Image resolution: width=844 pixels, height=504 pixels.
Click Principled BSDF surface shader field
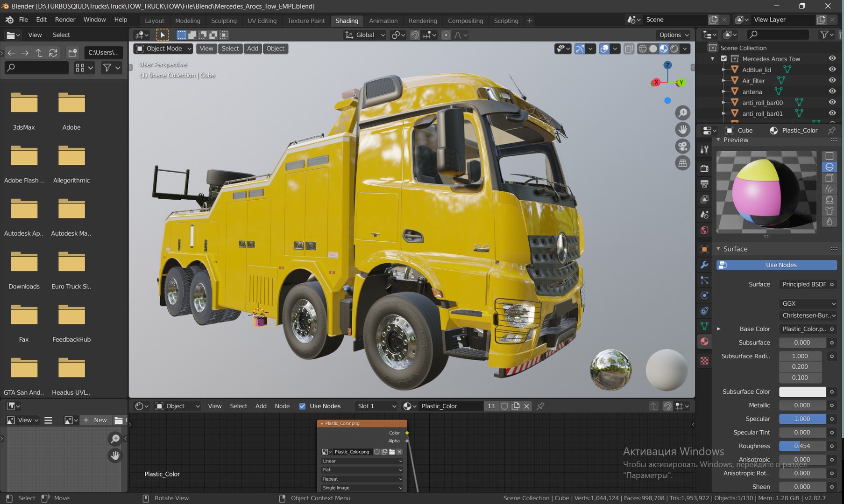point(804,284)
